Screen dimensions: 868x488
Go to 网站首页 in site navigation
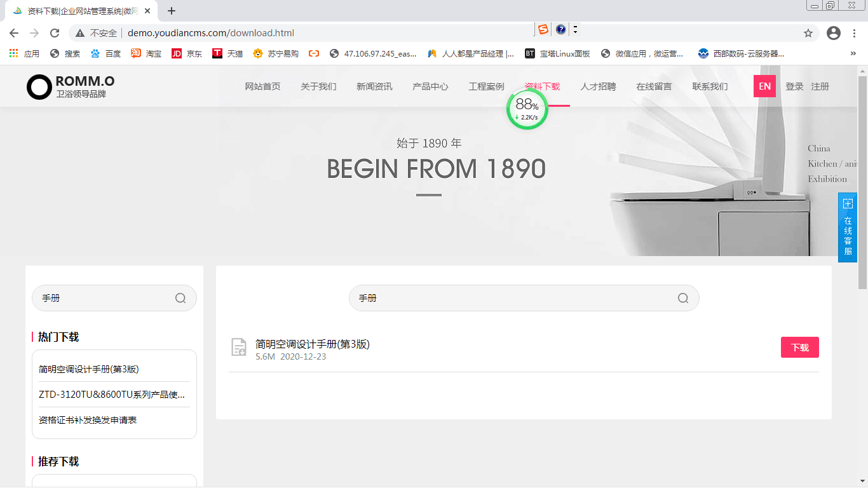(262, 86)
